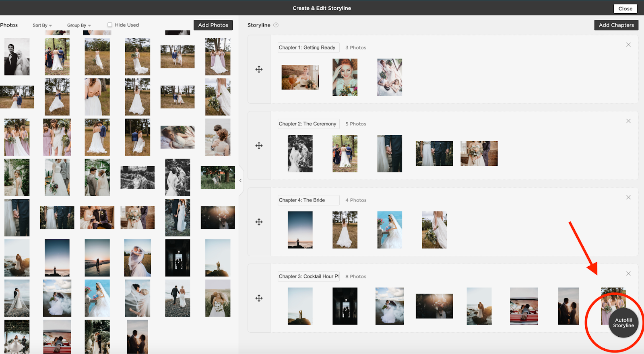
Task: Click the Autofill Storyline round button
Action: click(623, 323)
